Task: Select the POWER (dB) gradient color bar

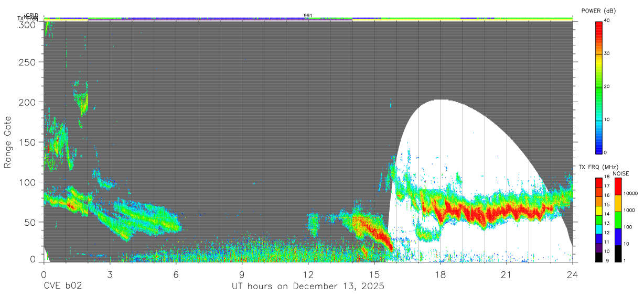Action: [599, 87]
